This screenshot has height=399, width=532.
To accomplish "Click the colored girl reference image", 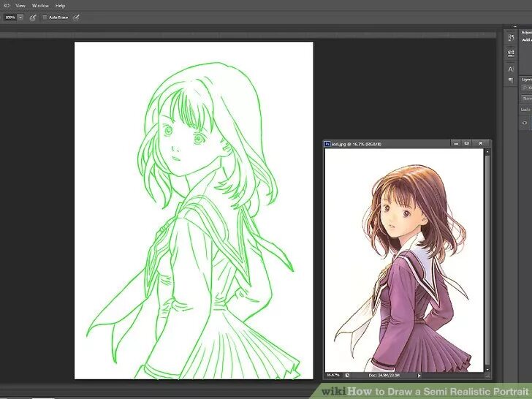I will tap(404, 260).
